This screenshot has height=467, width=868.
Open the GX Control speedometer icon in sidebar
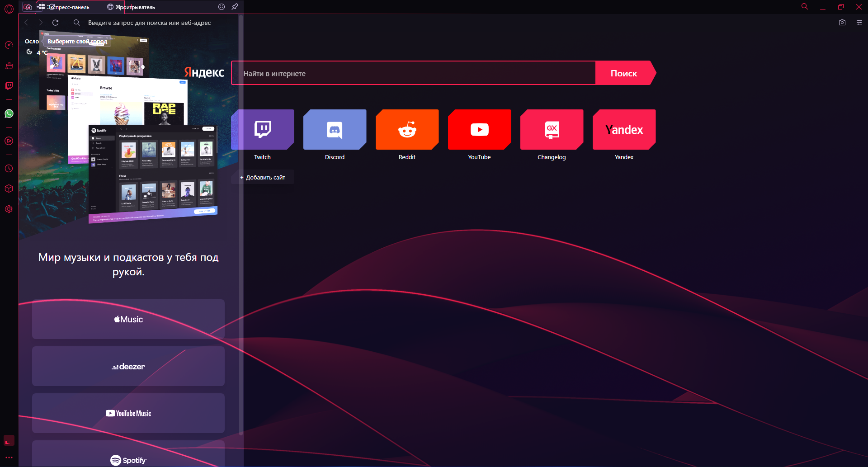point(9,45)
